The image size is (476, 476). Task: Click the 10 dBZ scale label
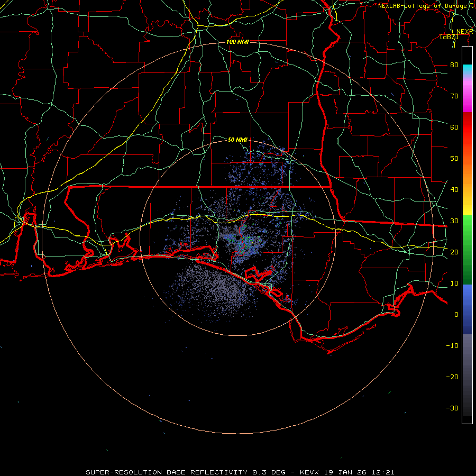click(454, 283)
